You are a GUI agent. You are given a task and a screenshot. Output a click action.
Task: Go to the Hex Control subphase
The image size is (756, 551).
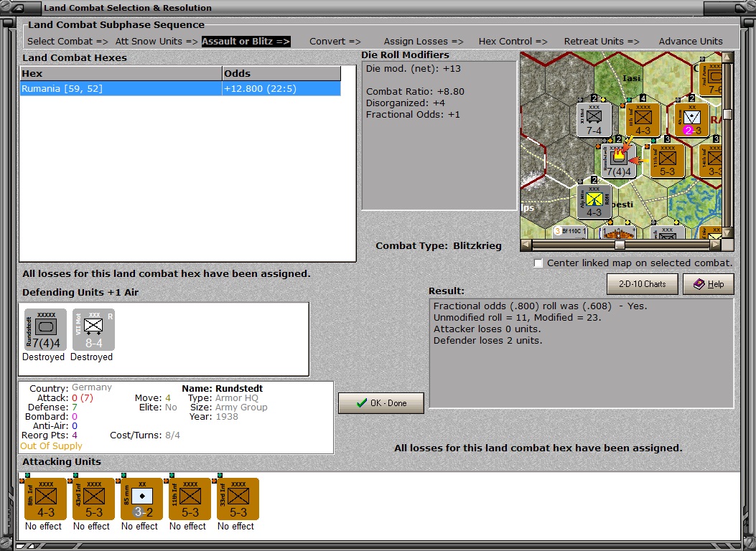tap(513, 42)
